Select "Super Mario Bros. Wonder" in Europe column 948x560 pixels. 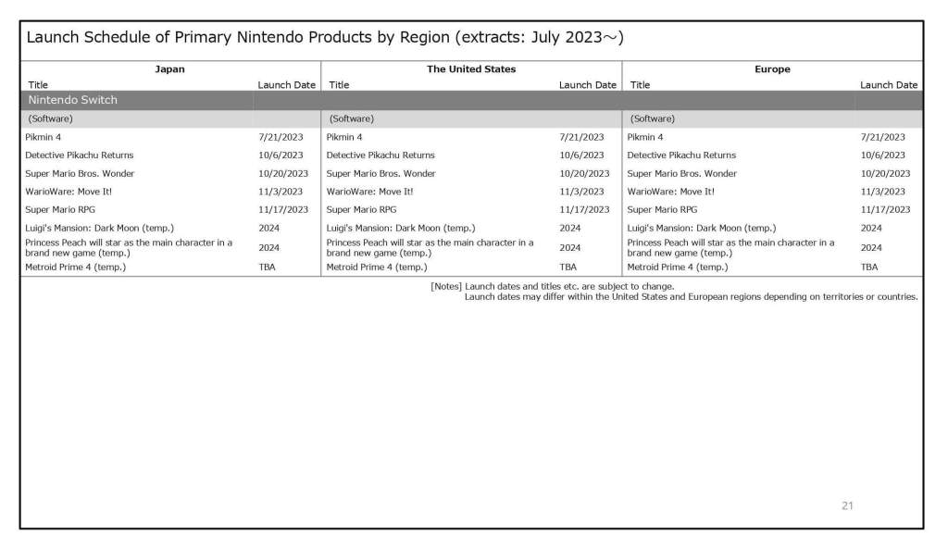coord(681,173)
